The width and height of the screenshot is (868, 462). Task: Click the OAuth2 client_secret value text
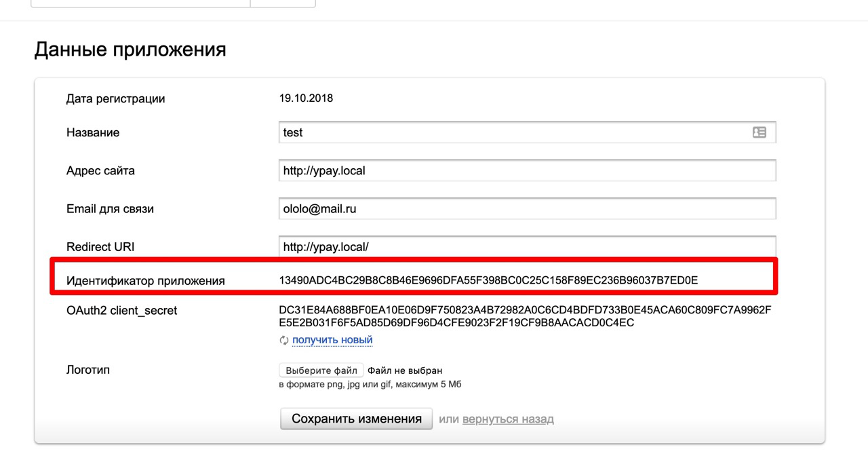526,317
